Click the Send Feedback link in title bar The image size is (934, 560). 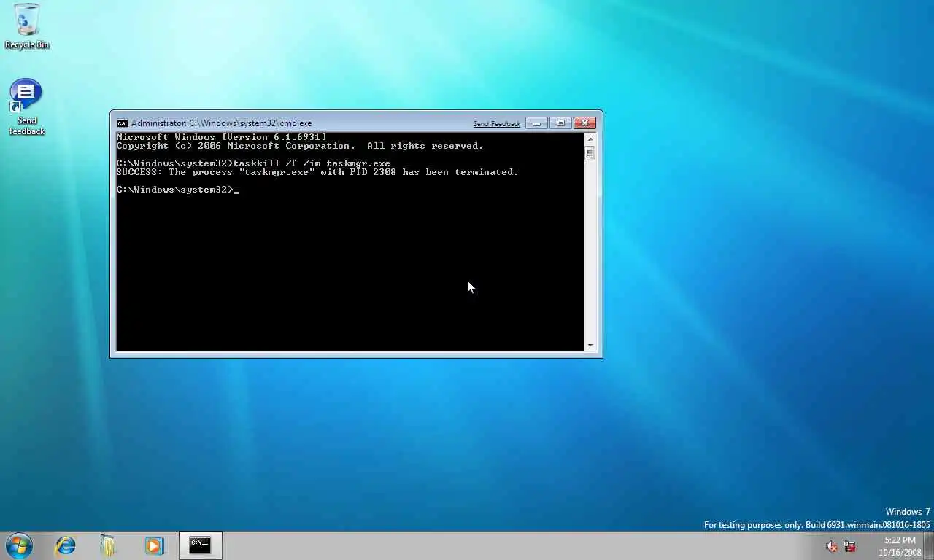pos(496,124)
